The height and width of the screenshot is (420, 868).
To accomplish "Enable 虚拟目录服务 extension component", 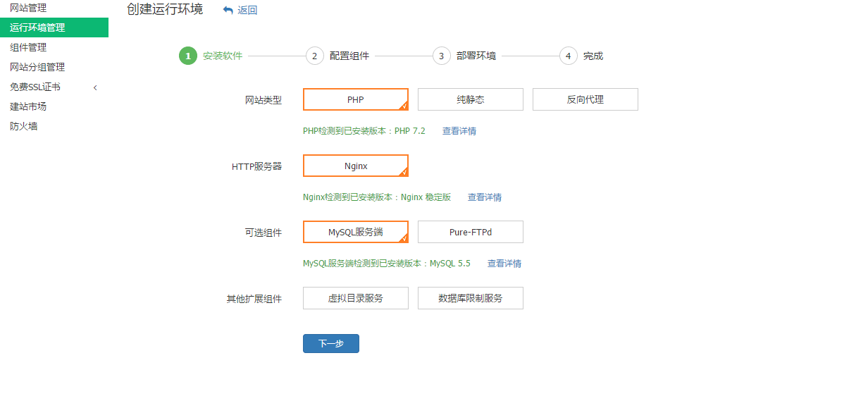I will click(356, 298).
